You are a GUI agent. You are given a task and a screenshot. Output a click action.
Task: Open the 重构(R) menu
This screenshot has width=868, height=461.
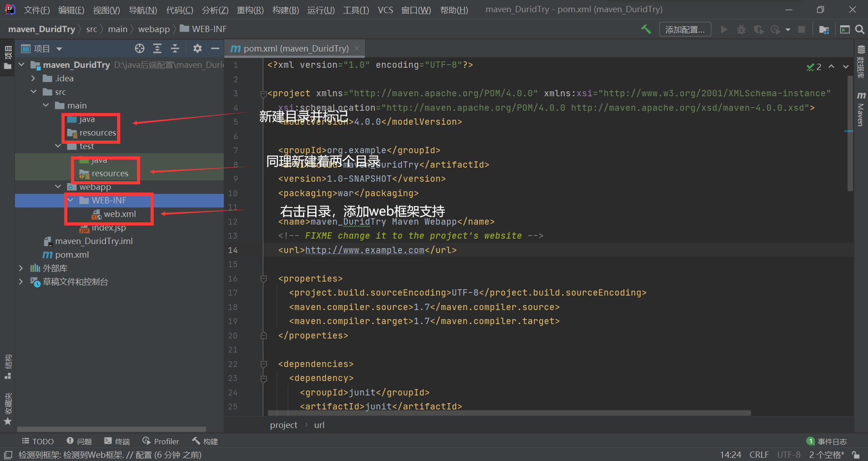250,10
